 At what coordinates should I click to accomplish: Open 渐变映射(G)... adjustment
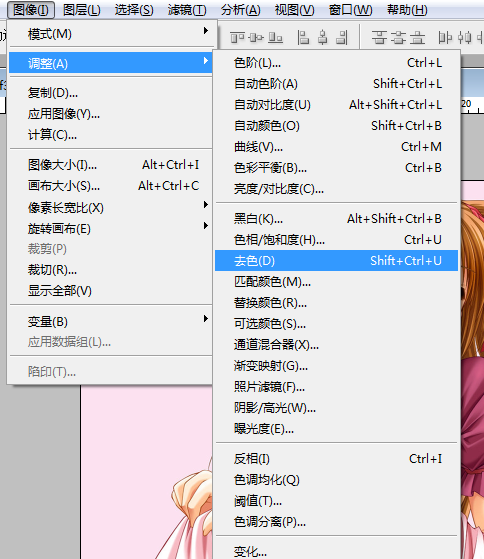336,366
